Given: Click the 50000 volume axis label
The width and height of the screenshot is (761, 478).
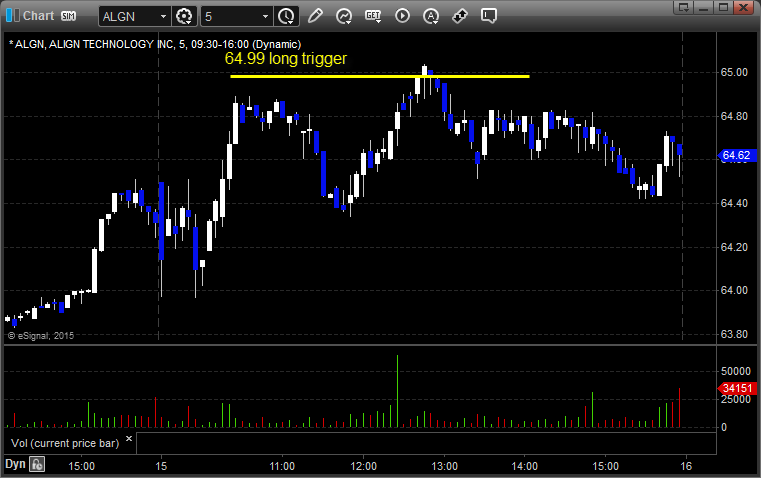Looking at the screenshot, I should click(736, 371).
